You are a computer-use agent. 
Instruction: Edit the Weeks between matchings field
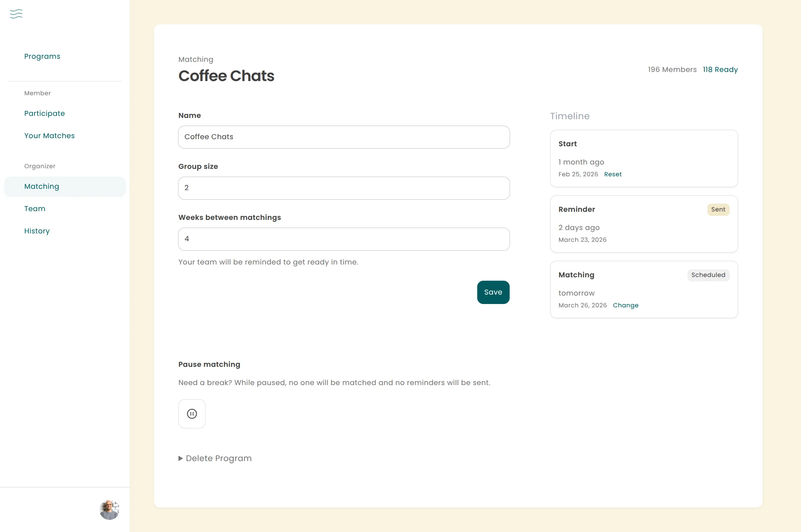[343, 239]
